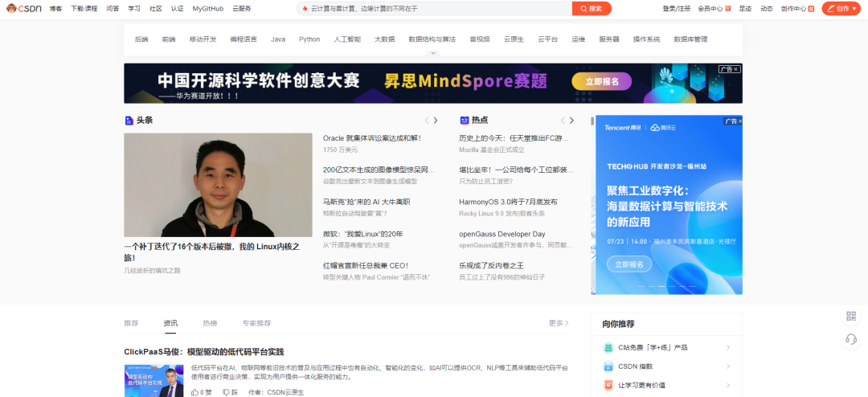
Task: Show previous 头条 headlines with left arrow
Action: click(x=426, y=121)
